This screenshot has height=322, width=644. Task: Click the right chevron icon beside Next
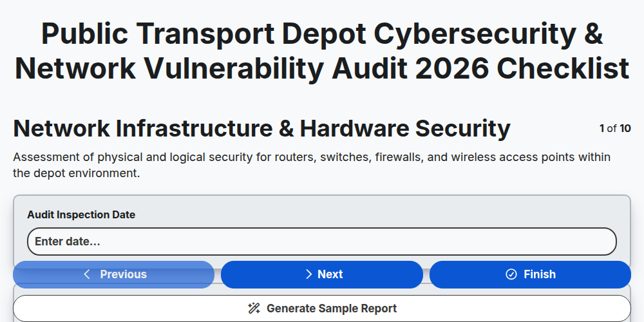(309, 274)
